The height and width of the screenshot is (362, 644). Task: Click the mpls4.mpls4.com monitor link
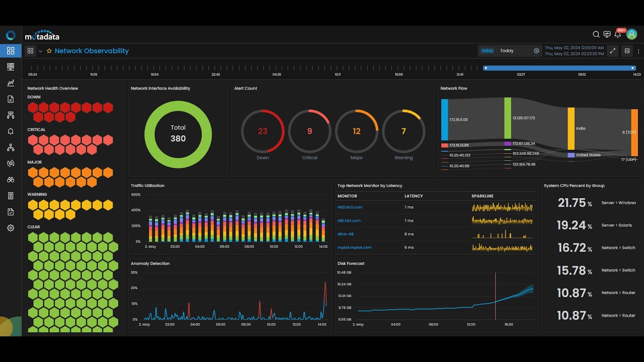[x=355, y=247]
